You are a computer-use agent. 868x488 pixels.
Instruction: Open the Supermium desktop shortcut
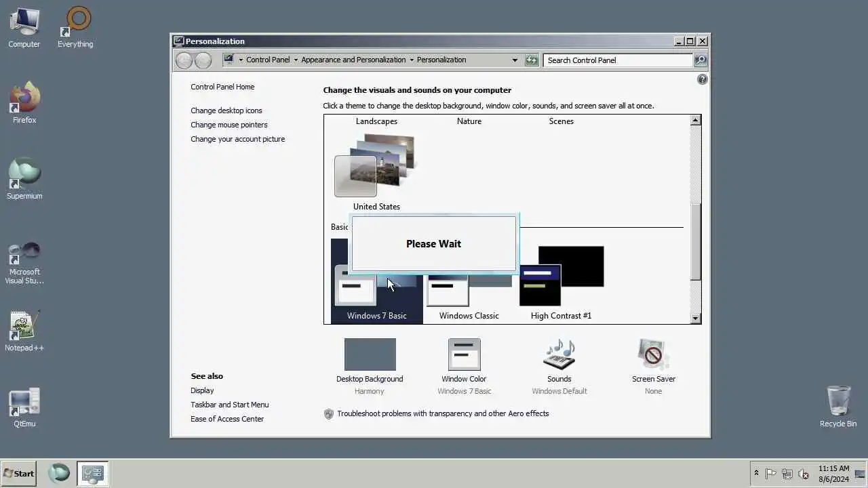24,179
